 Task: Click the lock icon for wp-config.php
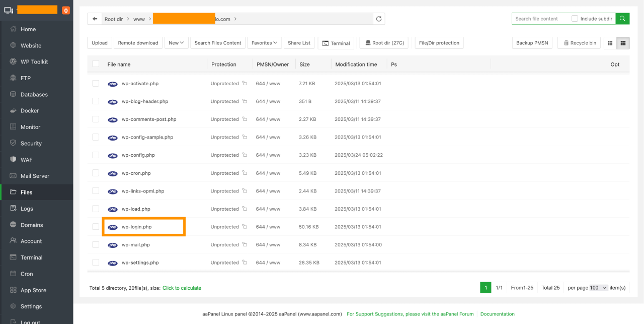(245, 155)
